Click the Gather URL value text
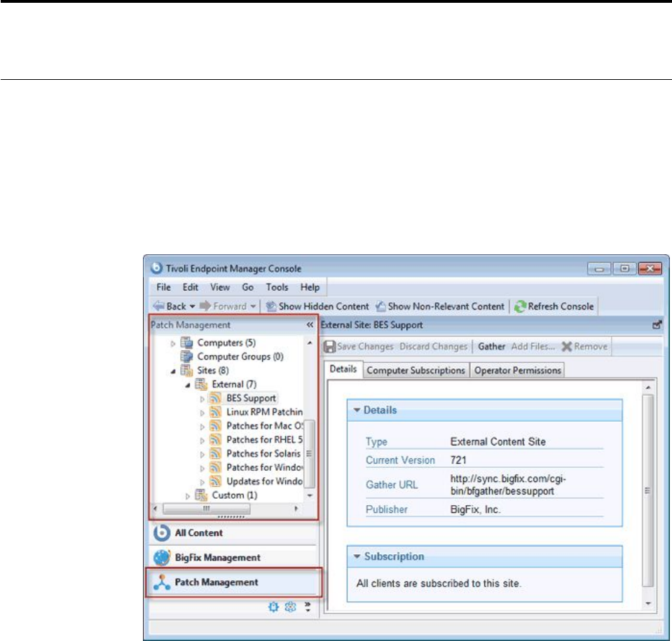672x641 pixels. tap(508, 485)
